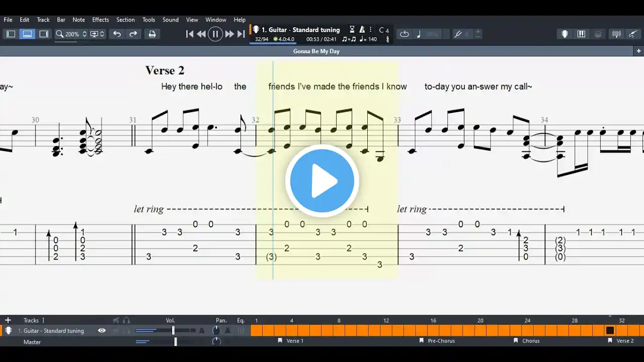Open the Tools menu
The width and height of the screenshot is (644, 362).
click(148, 20)
